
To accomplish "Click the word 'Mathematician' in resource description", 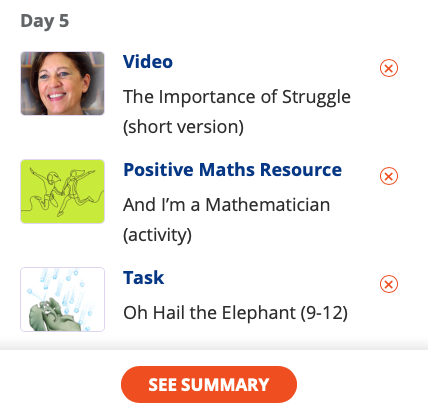I will coord(268,205).
